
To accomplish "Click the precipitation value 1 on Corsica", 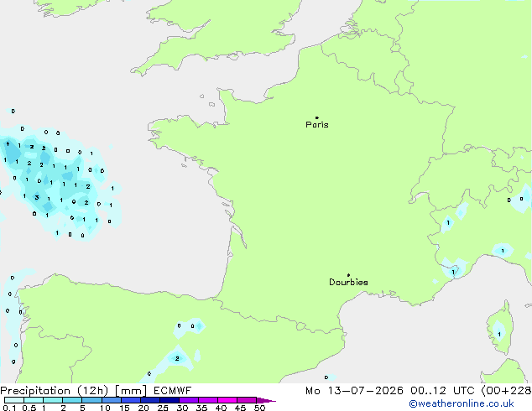I will pyautogui.click(x=499, y=335).
